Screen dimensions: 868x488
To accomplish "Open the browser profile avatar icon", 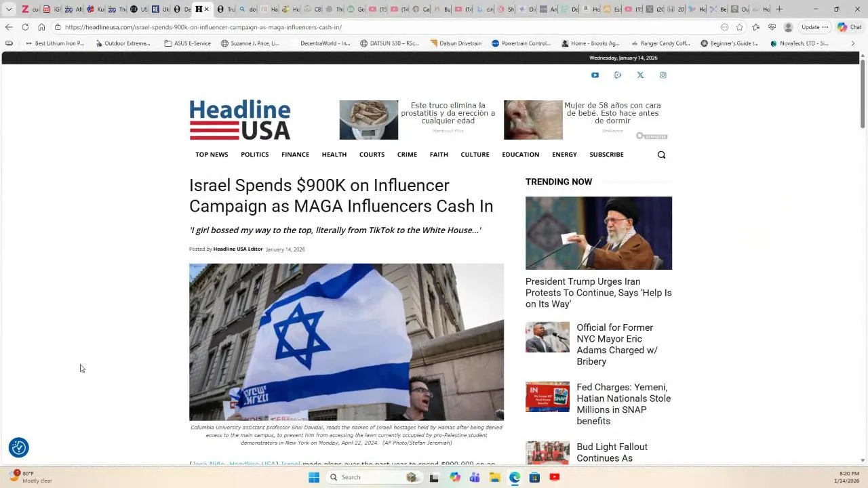I will (788, 27).
